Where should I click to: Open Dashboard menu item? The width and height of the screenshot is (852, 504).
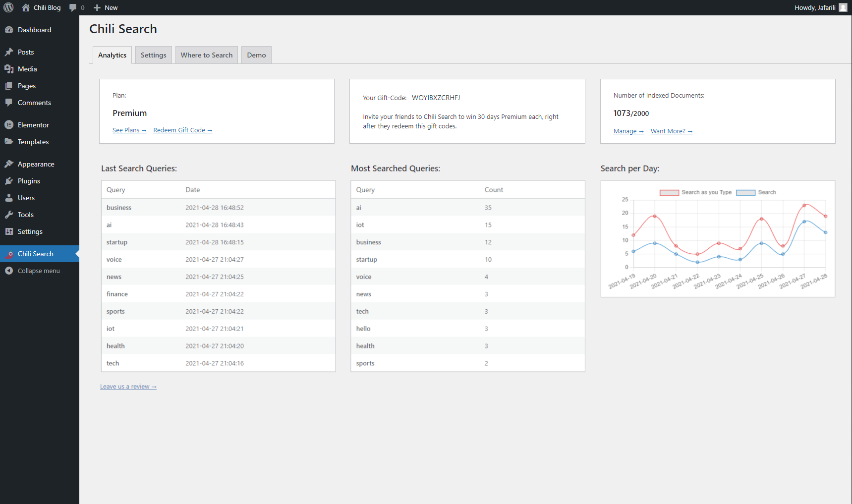40,30
